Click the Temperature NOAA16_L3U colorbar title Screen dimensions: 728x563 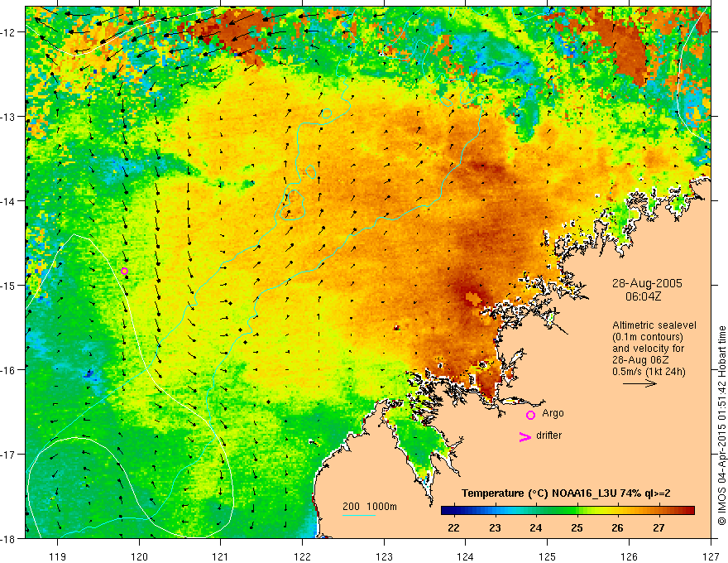pyautogui.click(x=566, y=493)
